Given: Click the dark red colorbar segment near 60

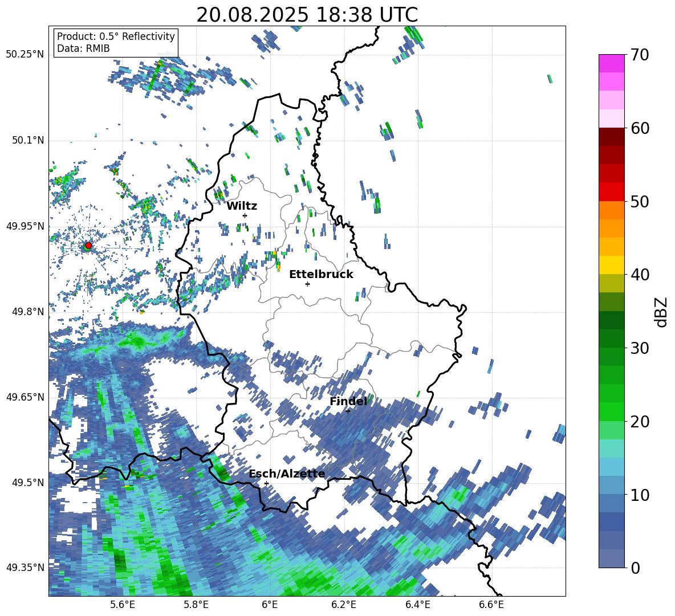Looking at the screenshot, I should click(611, 137).
